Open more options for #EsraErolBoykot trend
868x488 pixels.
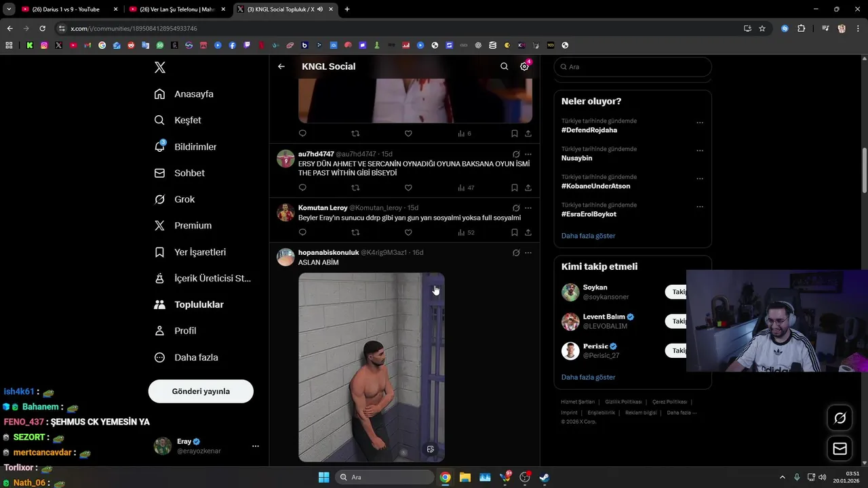700,207
